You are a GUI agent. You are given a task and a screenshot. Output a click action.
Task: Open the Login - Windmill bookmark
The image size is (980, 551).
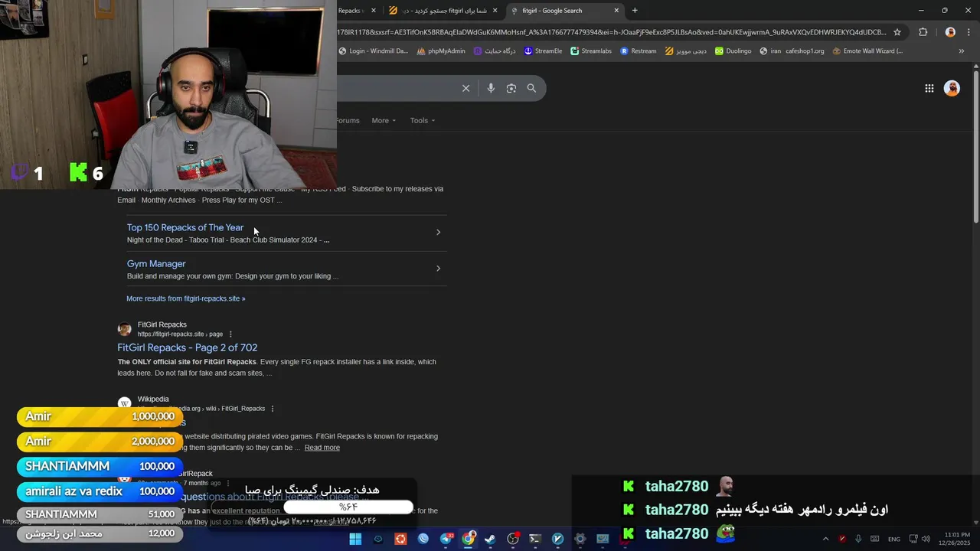tap(372, 51)
